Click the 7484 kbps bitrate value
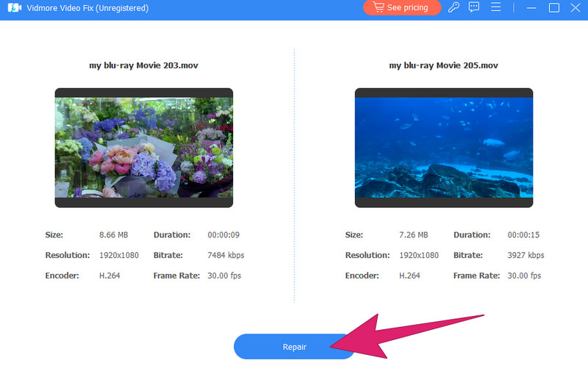Viewport: 588px width, 374px height. pyautogui.click(x=226, y=256)
